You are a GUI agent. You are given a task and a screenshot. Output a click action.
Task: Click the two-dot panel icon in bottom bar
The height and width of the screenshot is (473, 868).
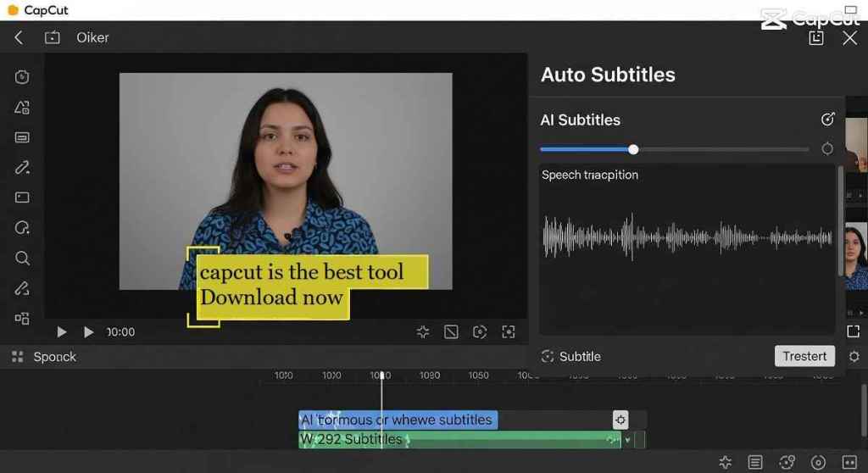[849, 462]
